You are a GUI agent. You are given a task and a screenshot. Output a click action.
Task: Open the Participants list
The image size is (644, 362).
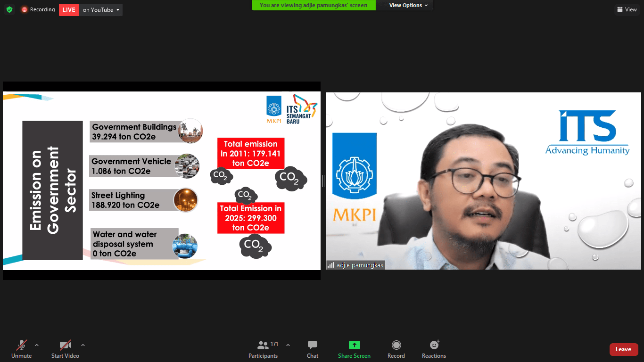pos(263,349)
